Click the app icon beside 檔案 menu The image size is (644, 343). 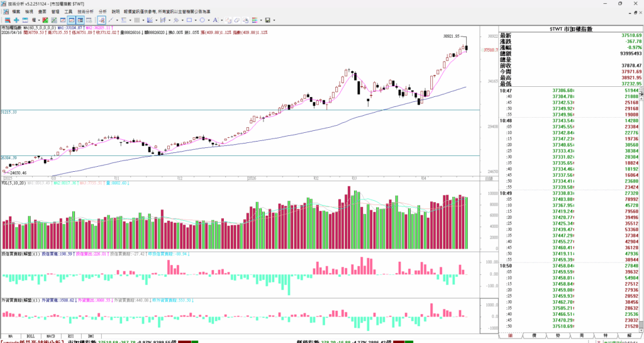(x=4, y=11)
